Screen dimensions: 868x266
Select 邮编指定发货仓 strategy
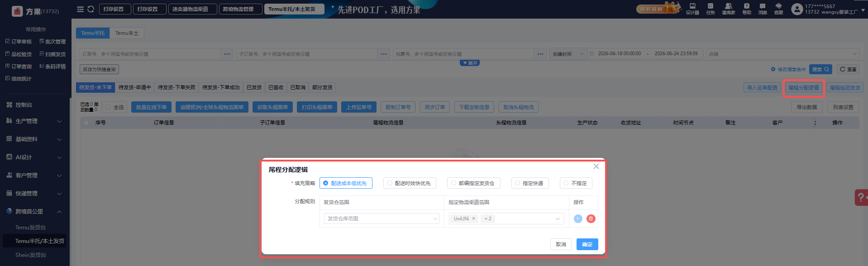tap(473, 183)
